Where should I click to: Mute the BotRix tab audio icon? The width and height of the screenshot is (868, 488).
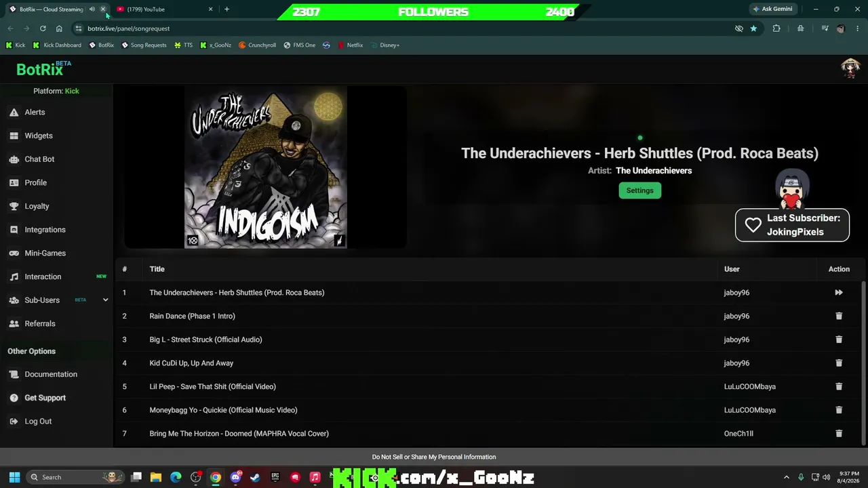[x=92, y=9]
